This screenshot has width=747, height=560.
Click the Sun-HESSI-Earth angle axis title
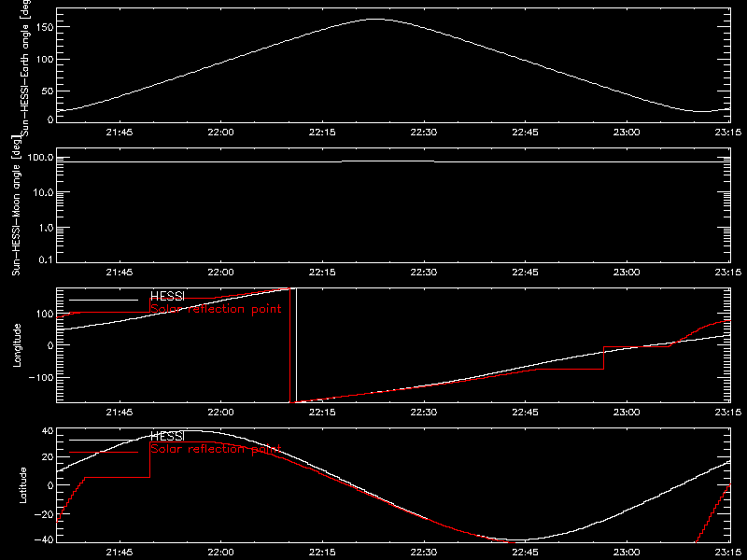pyautogui.click(x=25, y=68)
